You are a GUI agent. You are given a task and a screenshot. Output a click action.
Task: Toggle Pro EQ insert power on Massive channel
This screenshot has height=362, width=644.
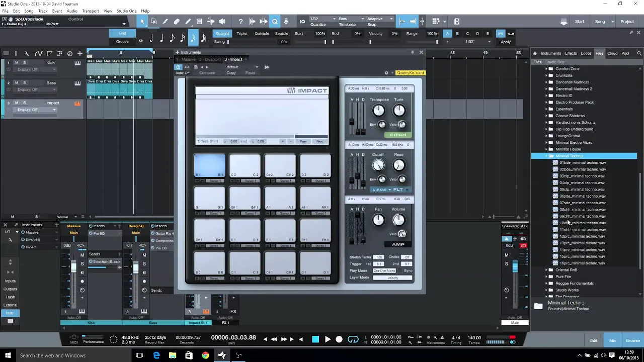[x=91, y=233]
